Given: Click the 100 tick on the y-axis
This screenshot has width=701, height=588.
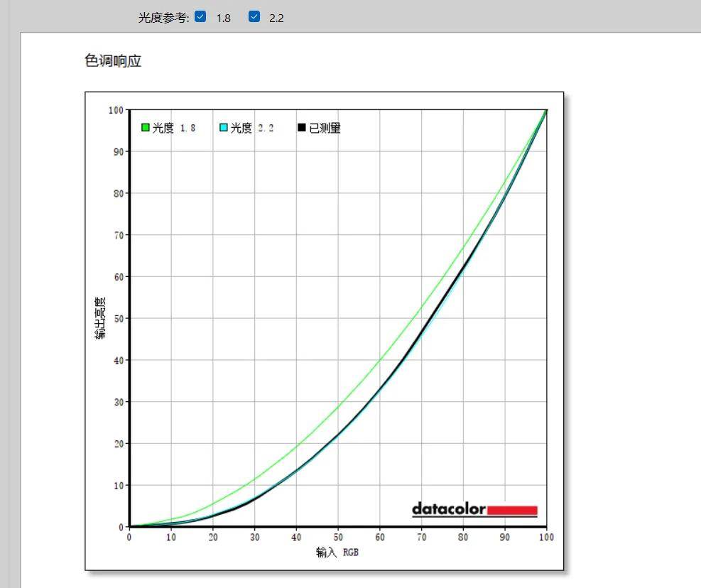Looking at the screenshot, I should click(x=116, y=110).
